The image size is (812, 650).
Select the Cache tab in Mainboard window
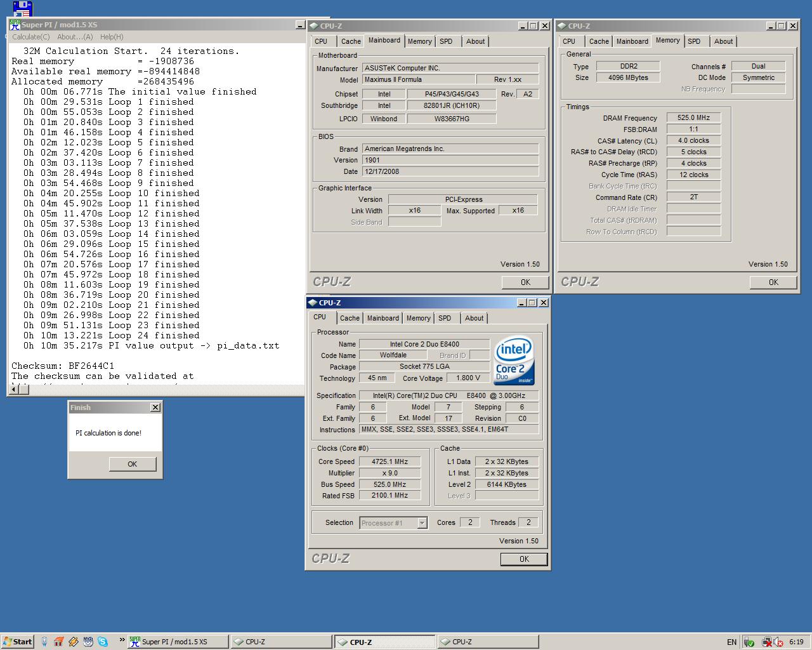350,41
